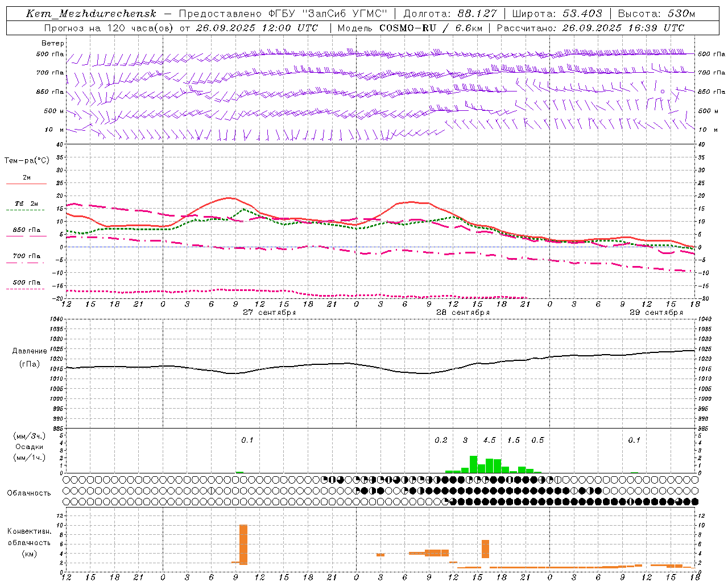The image size is (728, 582).
Task: Click the Долгота: 88.127 value
Action: (450, 14)
